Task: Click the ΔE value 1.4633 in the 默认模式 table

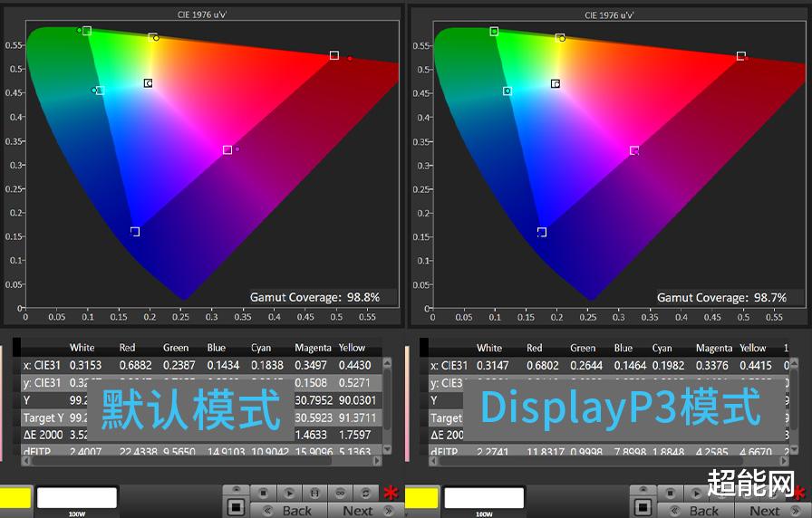Action: (311, 435)
